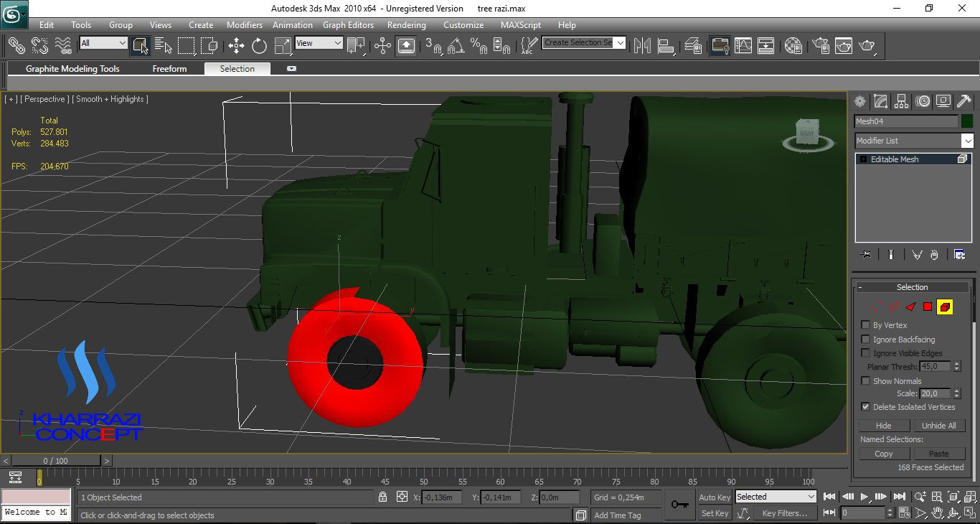The height and width of the screenshot is (524, 980).
Task: Switch to the Utilities command panel
Action: point(964,101)
